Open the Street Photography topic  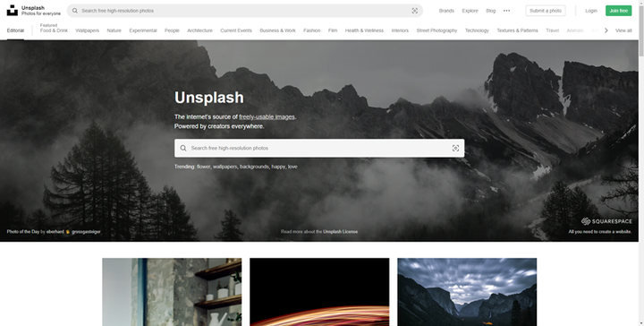[436, 30]
